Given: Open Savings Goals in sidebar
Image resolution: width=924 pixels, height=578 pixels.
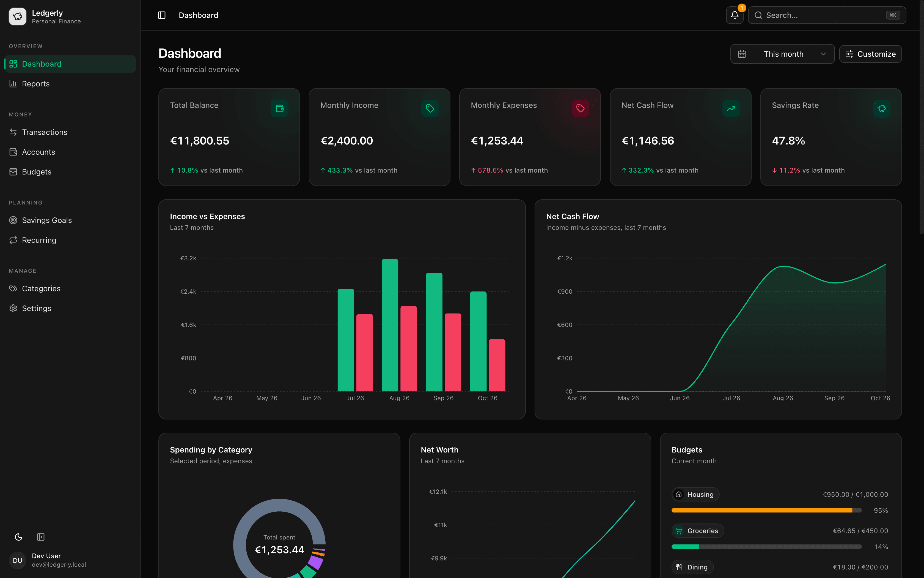Looking at the screenshot, I should [x=70, y=220].
